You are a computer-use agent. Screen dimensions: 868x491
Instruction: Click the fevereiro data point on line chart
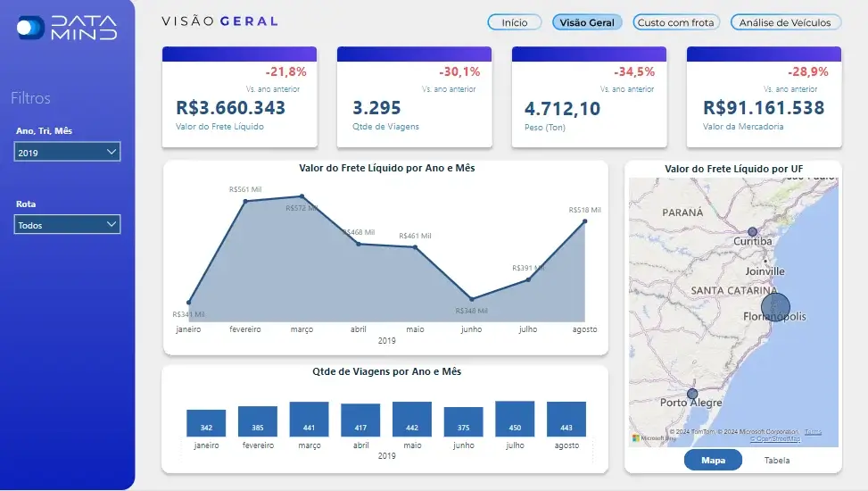[245, 201]
